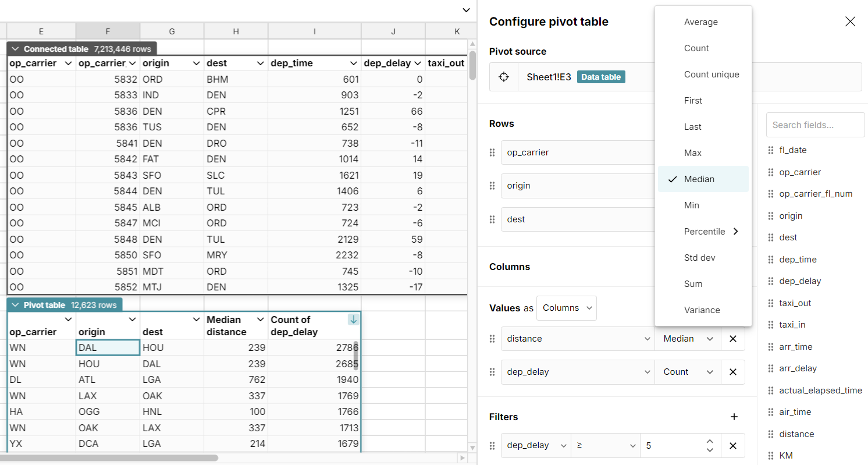Remove the distance value using its X icon

[x=732, y=339]
